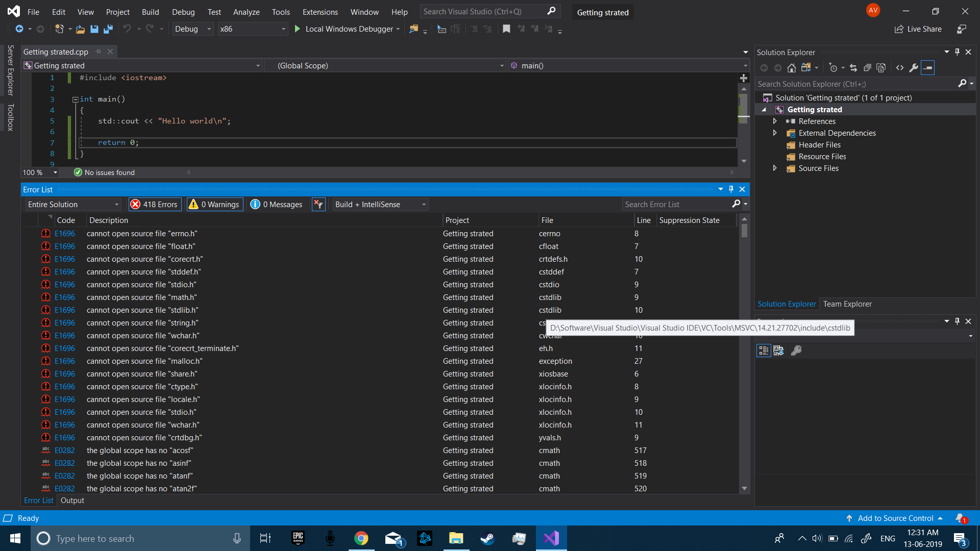The height and width of the screenshot is (551, 980).
Task: Open the Debug configuration dropdown
Action: pyautogui.click(x=192, y=29)
